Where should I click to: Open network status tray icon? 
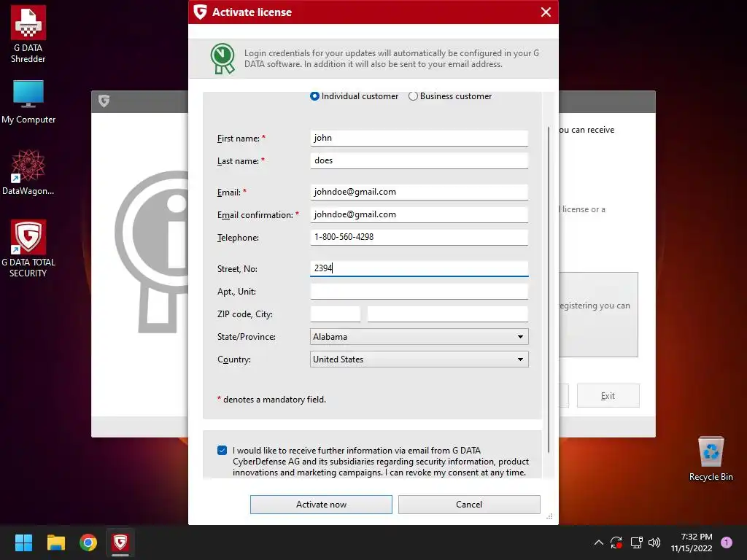pos(636,542)
